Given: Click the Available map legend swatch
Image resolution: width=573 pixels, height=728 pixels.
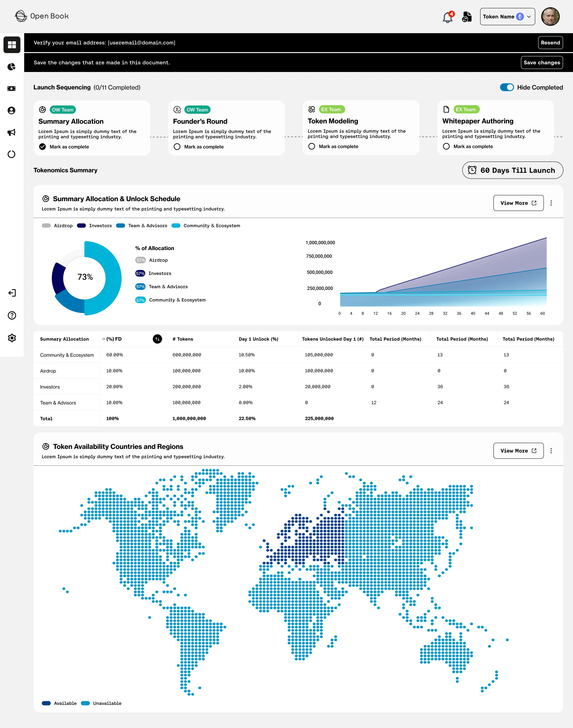Looking at the screenshot, I should pos(46,703).
